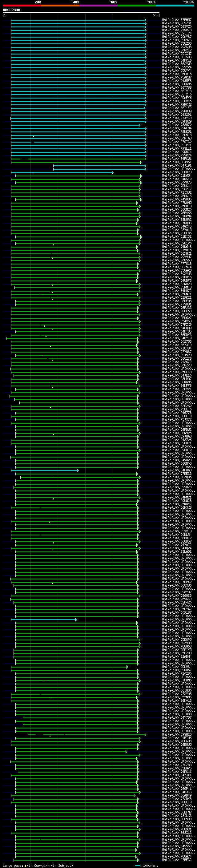
Task: Open the UniRef100_Q43291 hit
Action: click(x=177, y=115)
